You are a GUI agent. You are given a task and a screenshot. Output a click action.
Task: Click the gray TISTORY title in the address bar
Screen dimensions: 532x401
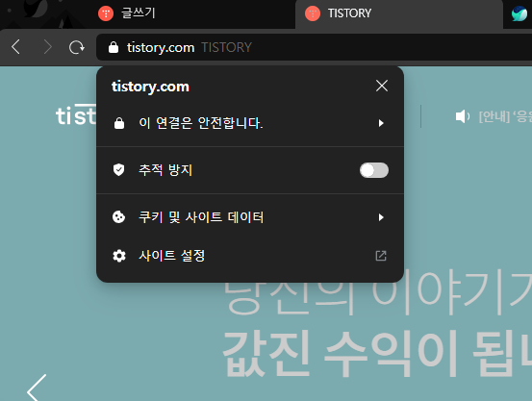tap(226, 47)
